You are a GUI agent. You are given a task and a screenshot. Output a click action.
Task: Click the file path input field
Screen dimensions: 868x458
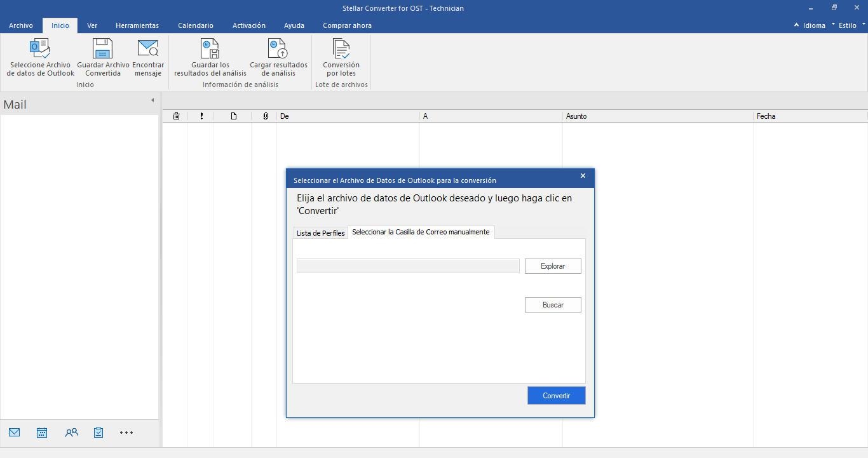click(x=408, y=266)
